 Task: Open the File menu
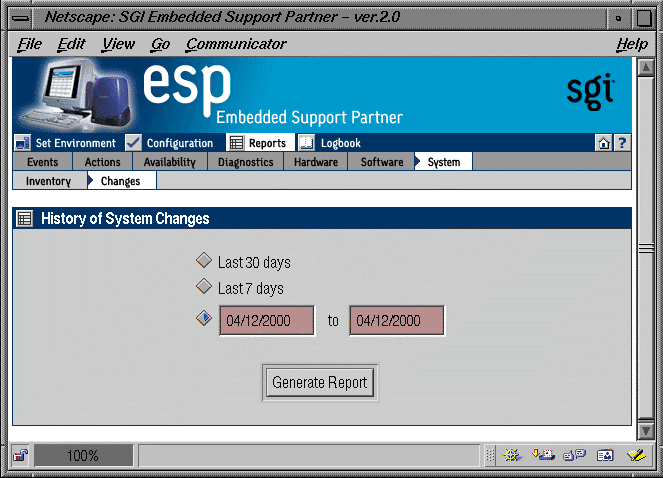tap(30, 44)
